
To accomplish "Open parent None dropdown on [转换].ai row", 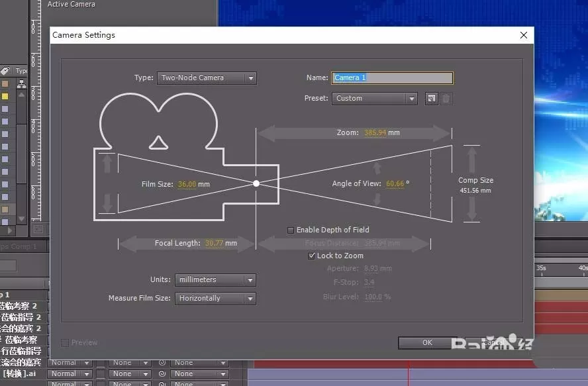I will 199,373.
